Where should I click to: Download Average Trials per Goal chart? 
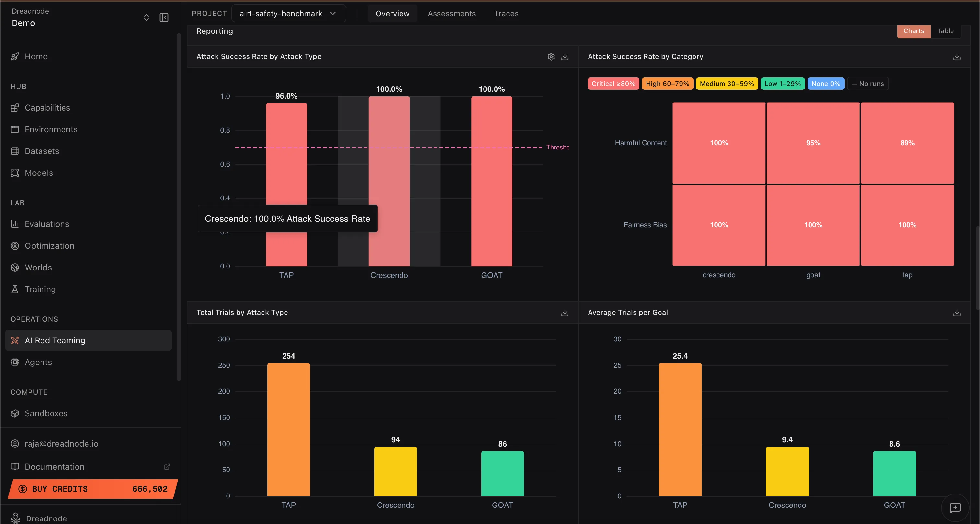pyautogui.click(x=956, y=312)
